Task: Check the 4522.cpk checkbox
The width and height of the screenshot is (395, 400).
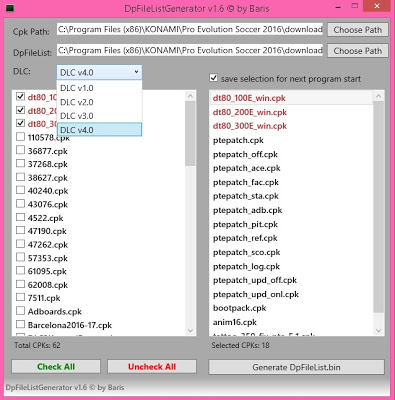Action: (x=20, y=217)
